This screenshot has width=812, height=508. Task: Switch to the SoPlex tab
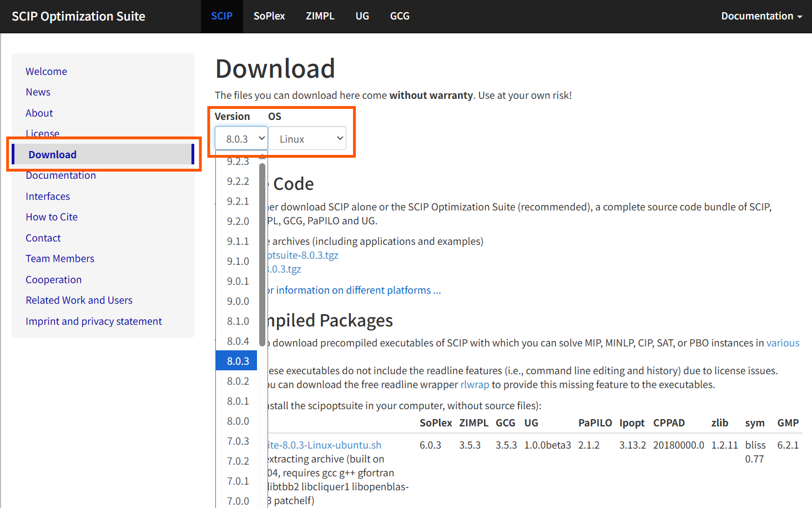coord(269,16)
